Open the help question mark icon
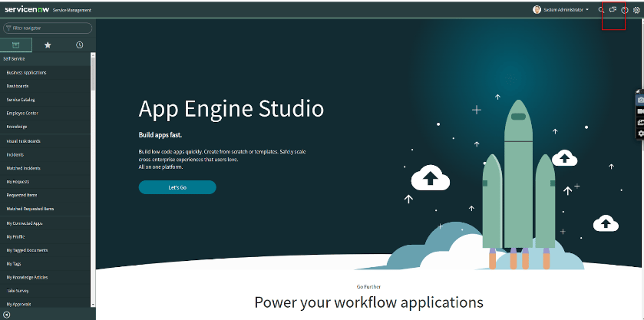 coord(625,10)
